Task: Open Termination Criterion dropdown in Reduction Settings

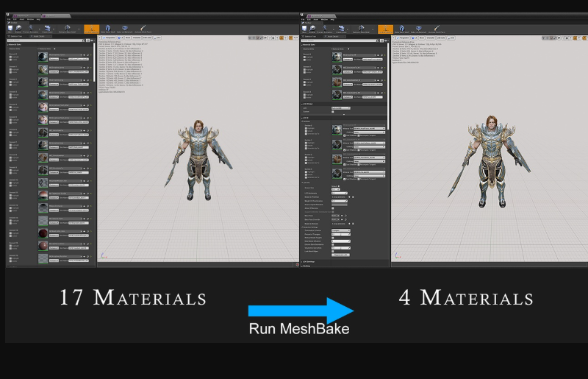Action: (341, 230)
